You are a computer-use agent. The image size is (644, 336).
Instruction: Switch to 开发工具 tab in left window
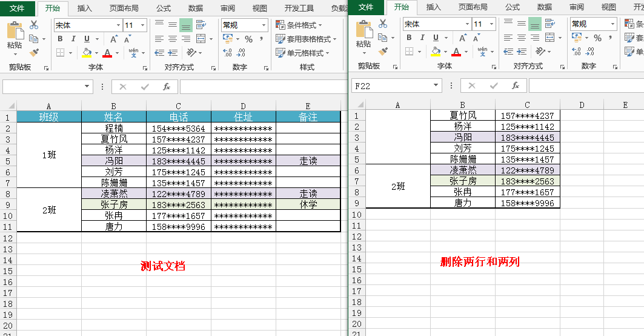click(299, 8)
